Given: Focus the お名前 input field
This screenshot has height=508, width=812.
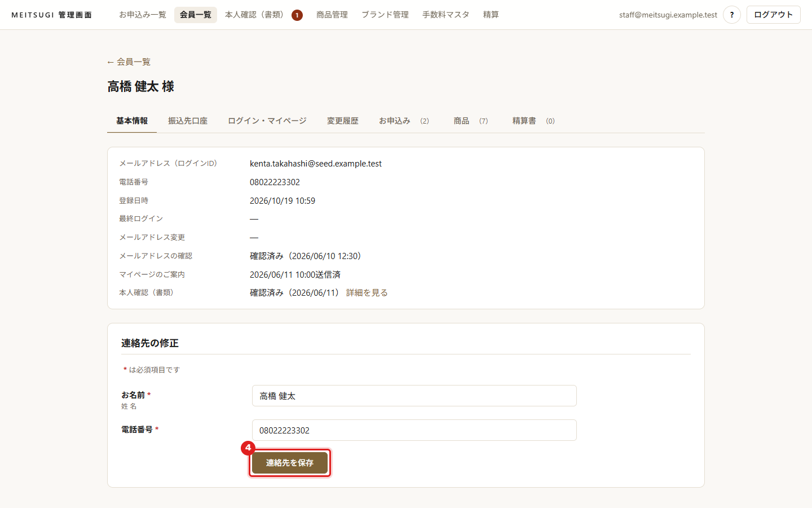Looking at the screenshot, I should (414, 396).
